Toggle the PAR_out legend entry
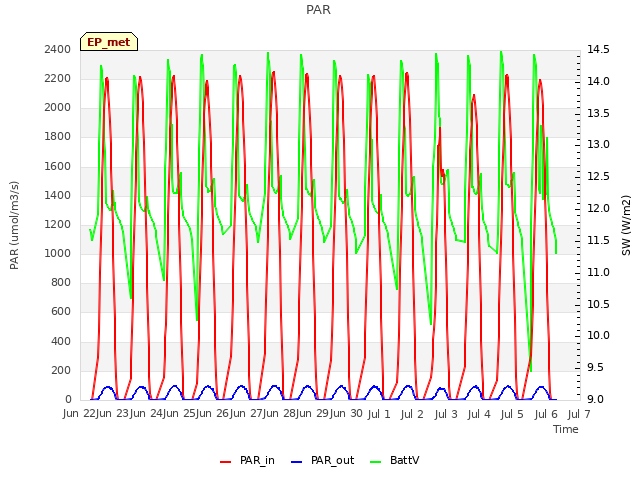 coord(322,460)
